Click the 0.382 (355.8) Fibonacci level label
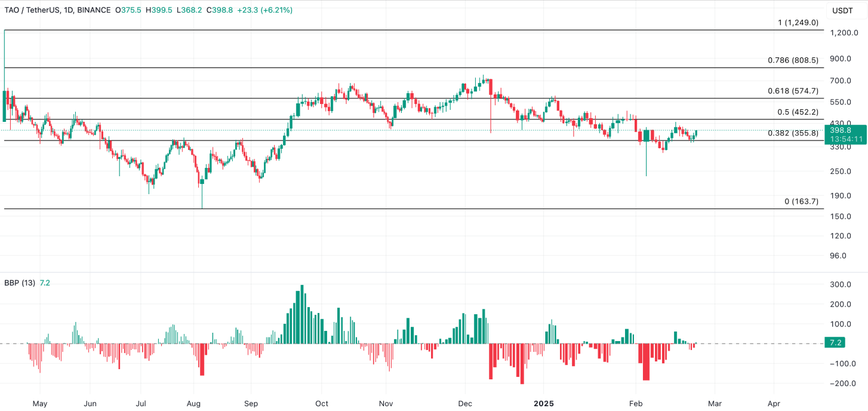The height and width of the screenshot is (411, 868). pyautogui.click(x=793, y=133)
